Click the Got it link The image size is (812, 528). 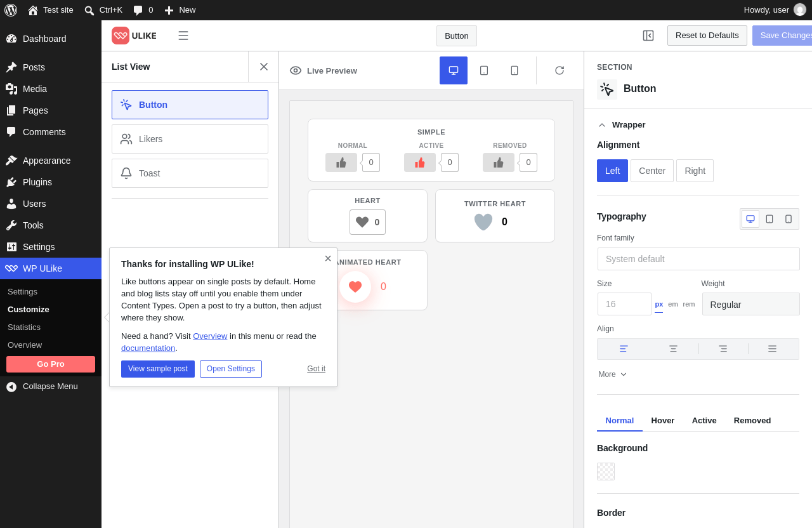316,369
